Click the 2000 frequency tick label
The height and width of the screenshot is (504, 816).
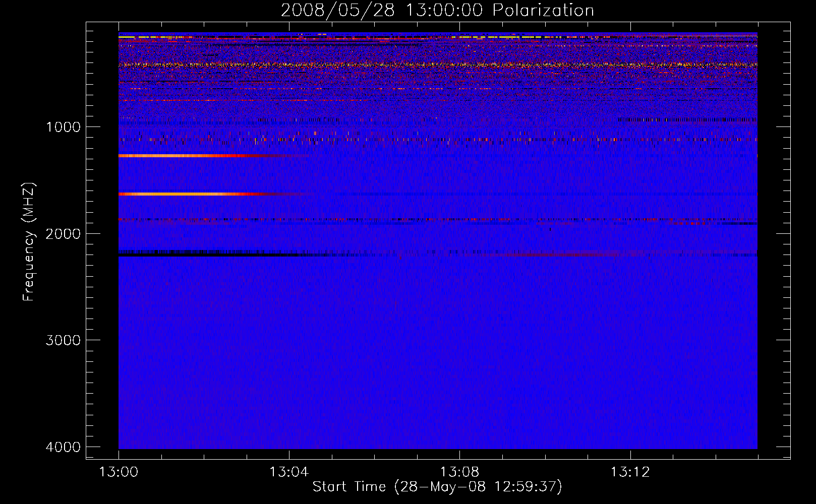pos(63,234)
